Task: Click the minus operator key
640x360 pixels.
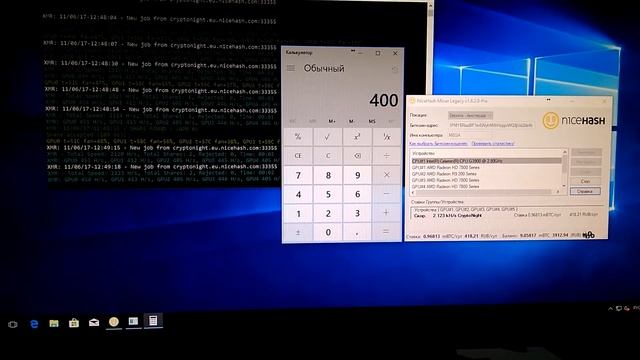Action: [x=386, y=194]
